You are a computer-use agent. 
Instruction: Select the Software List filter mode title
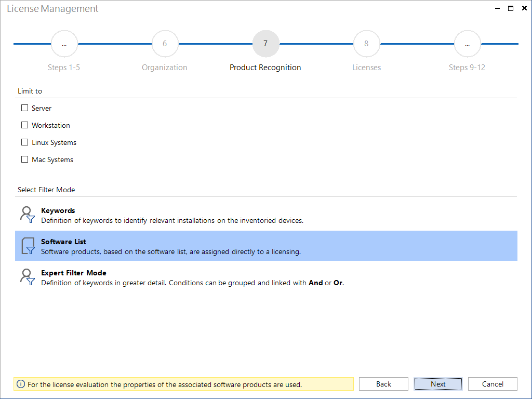63,242
